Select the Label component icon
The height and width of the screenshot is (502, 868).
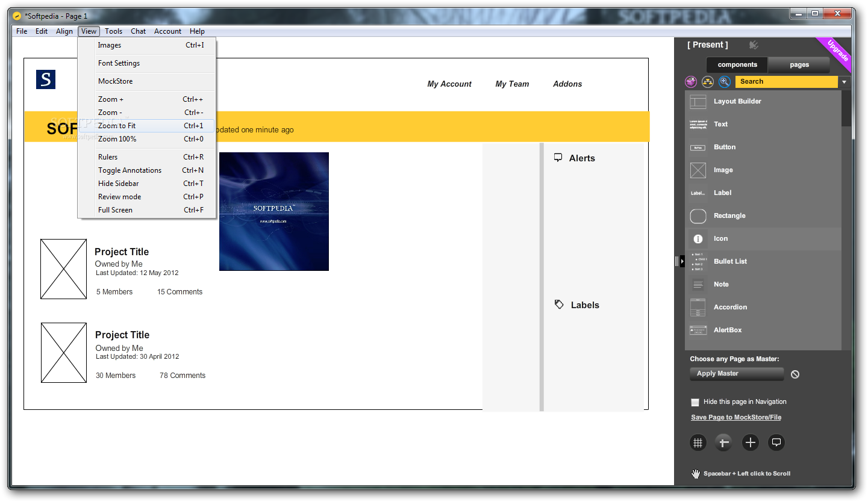pos(698,193)
